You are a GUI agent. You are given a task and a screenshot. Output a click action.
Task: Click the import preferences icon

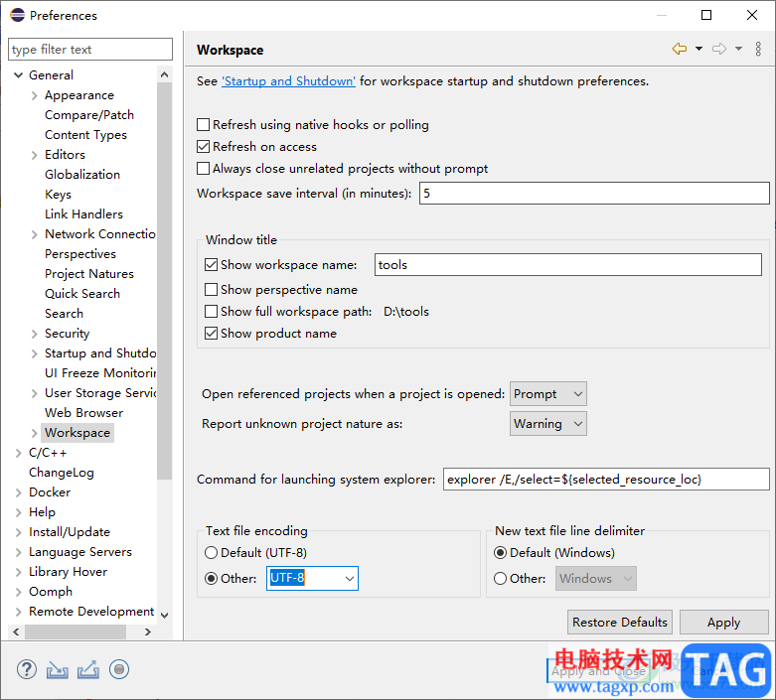[x=58, y=670]
